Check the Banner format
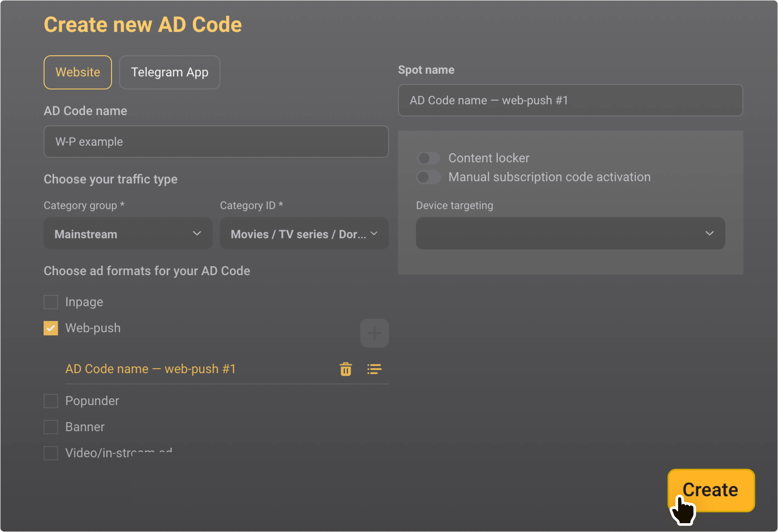Image resolution: width=778 pixels, height=532 pixels. [51, 427]
